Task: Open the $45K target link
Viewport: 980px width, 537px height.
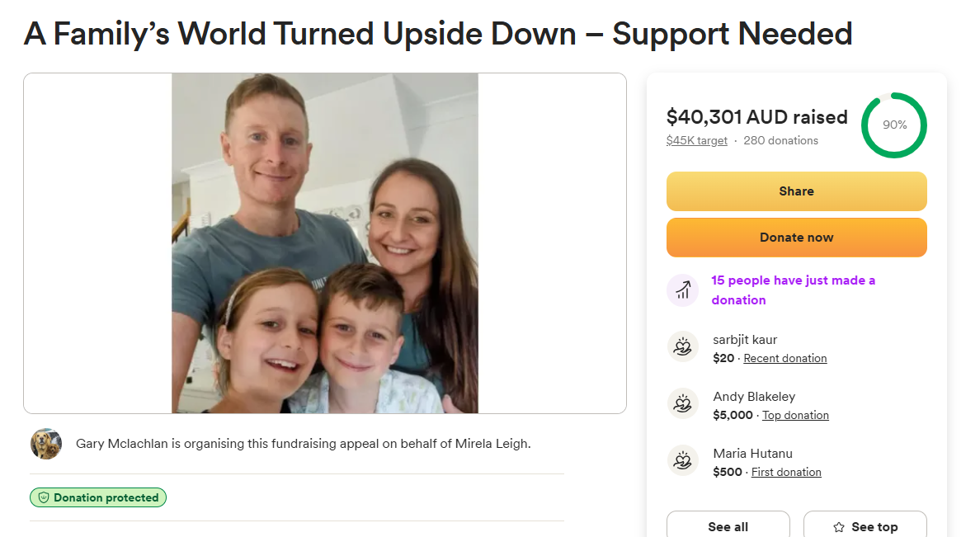Action: tap(696, 141)
